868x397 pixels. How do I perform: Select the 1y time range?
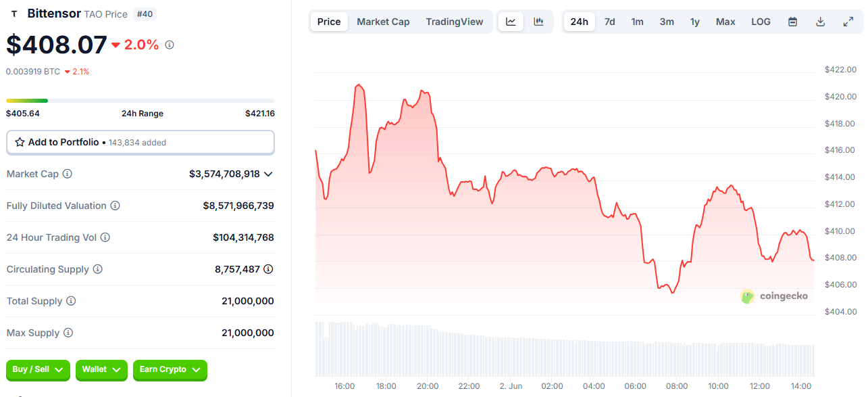tap(694, 22)
